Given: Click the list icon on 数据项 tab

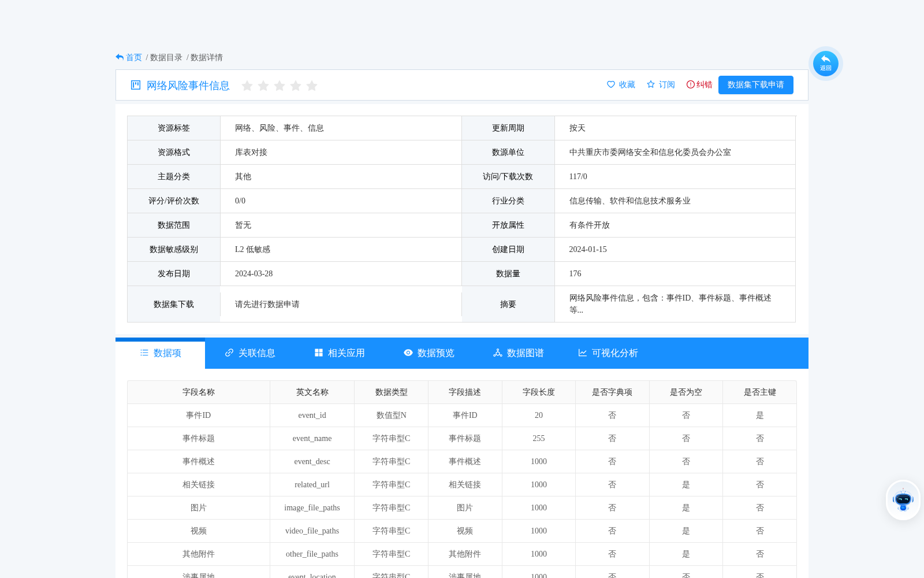Looking at the screenshot, I should [x=144, y=353].
